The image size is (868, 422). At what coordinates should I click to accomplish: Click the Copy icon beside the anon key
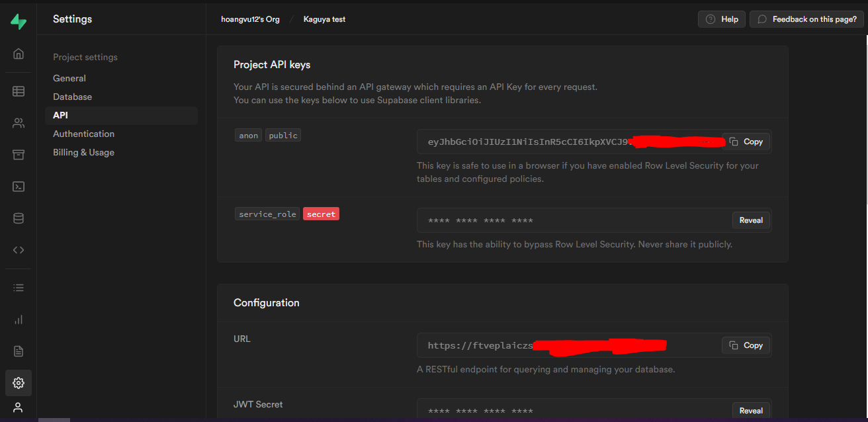[x=746, y=141]
